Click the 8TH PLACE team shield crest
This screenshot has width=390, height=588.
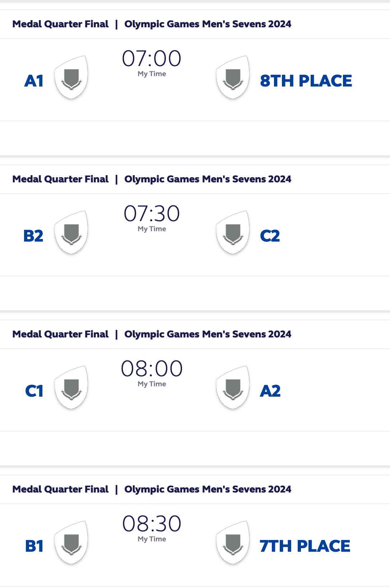click(233, 77)
